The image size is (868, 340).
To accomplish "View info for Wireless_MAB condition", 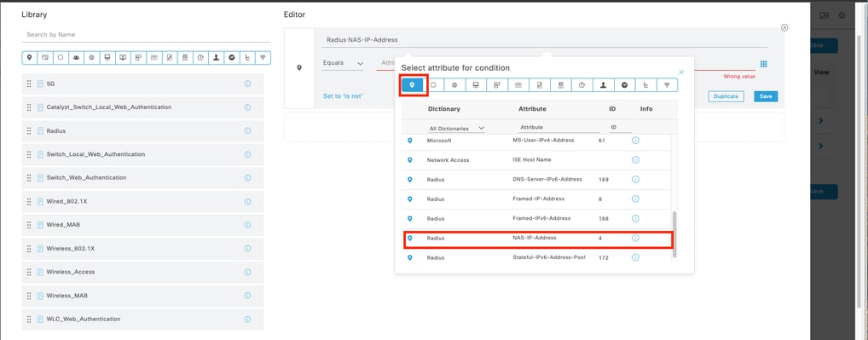I will pyautogui.click(x=247, y=295).
